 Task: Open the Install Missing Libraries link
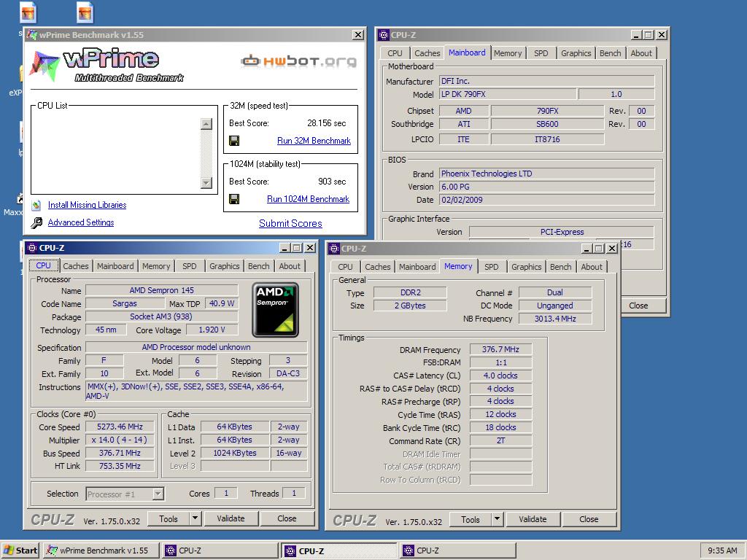pyautogui.click(x=88, y=205)
